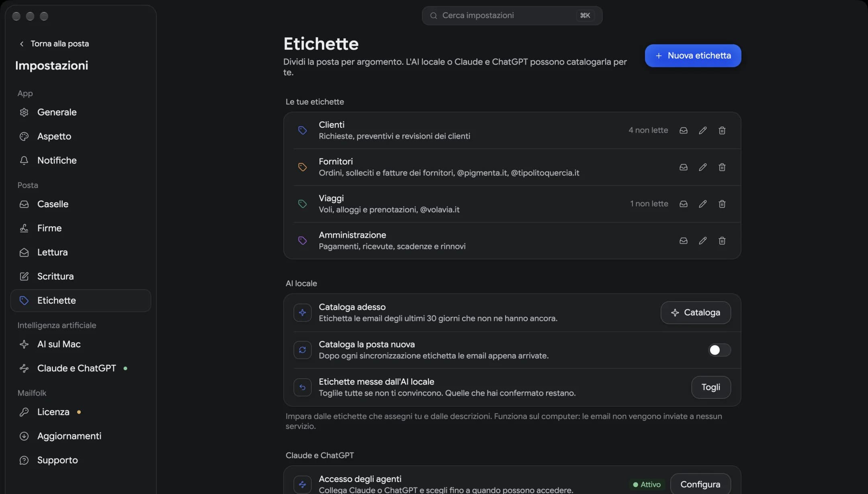Screen dimensions: 868x494
Task: Click the Cataloga adesso sparkle icon
Action: click(302, 313)
